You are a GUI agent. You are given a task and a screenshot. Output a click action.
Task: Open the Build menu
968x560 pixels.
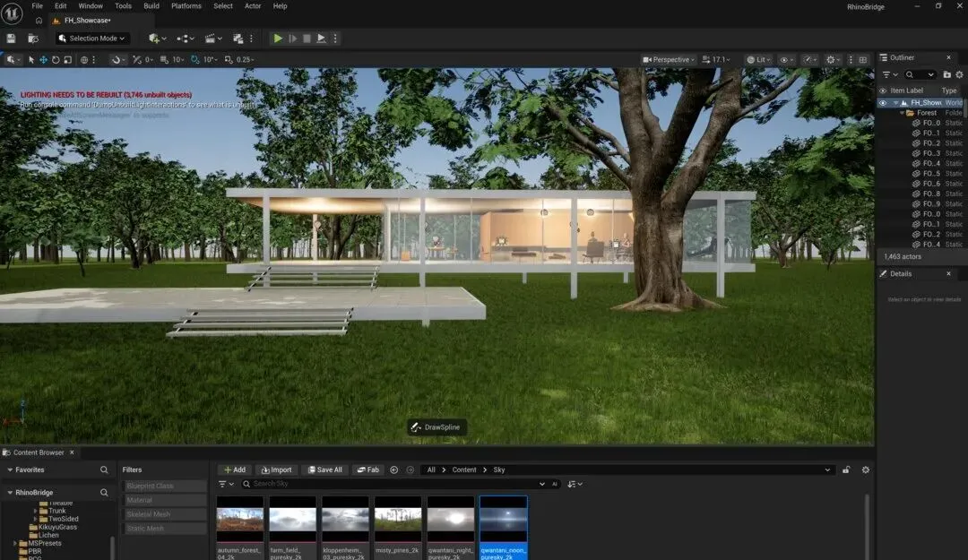click(x=151, y=6)
